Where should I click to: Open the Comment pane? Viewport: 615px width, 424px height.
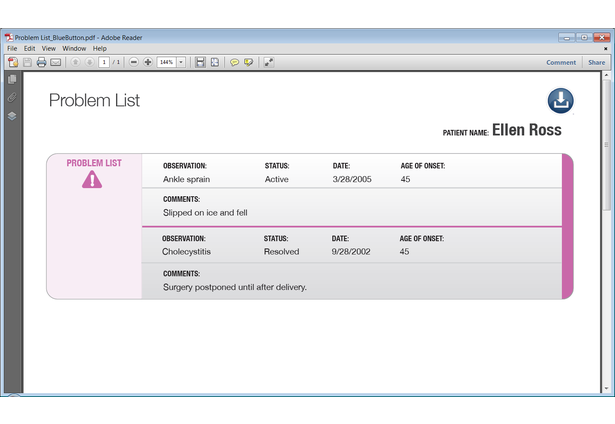pos(561,62)
